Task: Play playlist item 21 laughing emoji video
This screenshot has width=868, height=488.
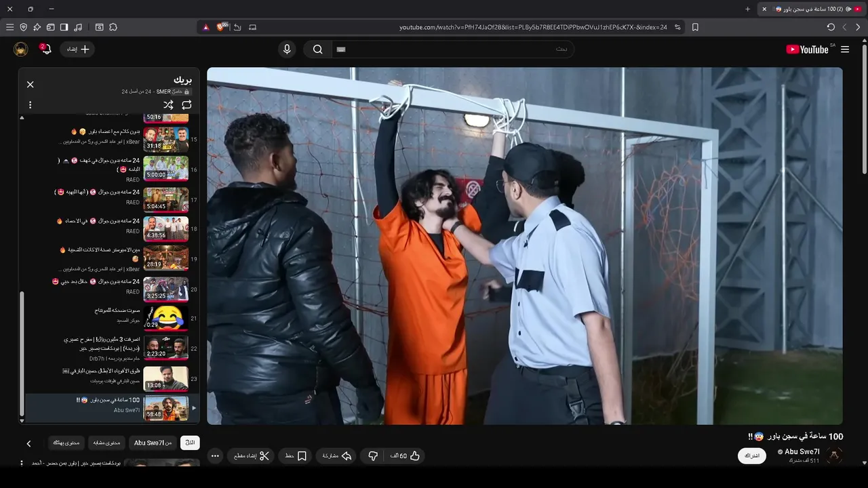Action: 112,317
